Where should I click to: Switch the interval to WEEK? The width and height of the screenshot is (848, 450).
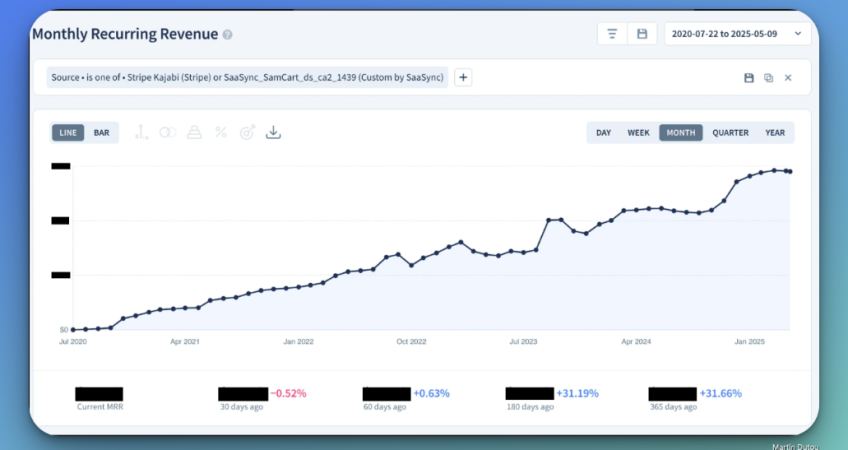coord(638,132)
